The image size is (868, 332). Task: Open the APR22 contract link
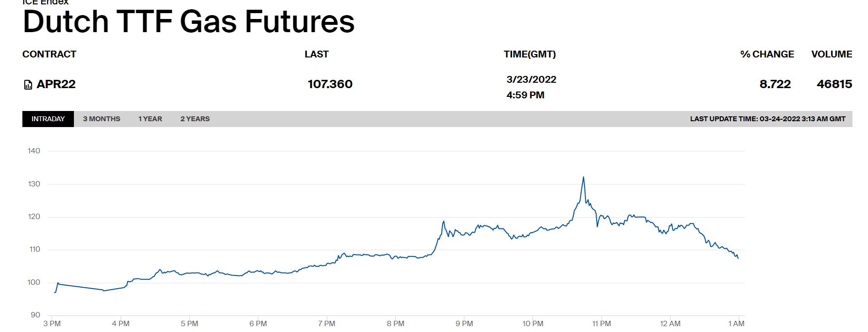coord(56,84)
